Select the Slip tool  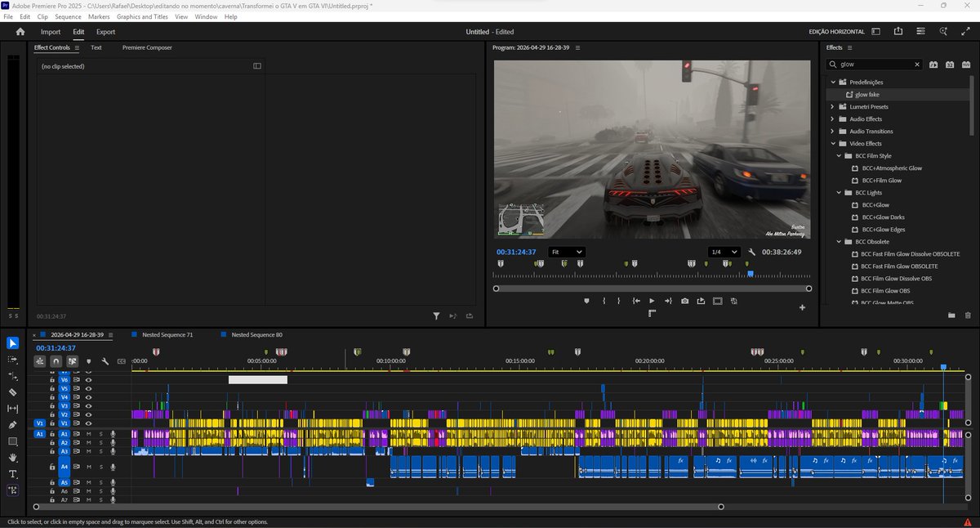(13, 409)
